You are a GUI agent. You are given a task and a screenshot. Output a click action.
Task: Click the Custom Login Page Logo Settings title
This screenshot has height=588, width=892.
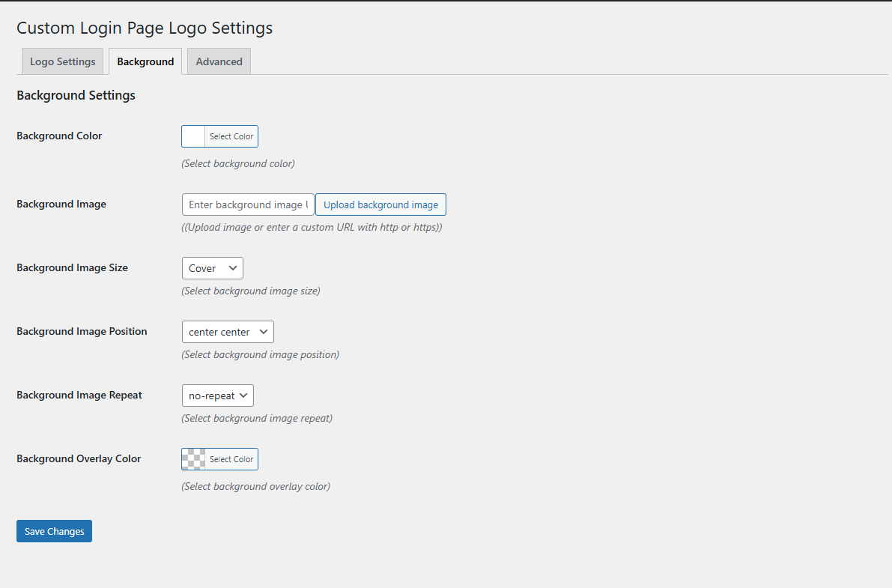coord(145,28)
